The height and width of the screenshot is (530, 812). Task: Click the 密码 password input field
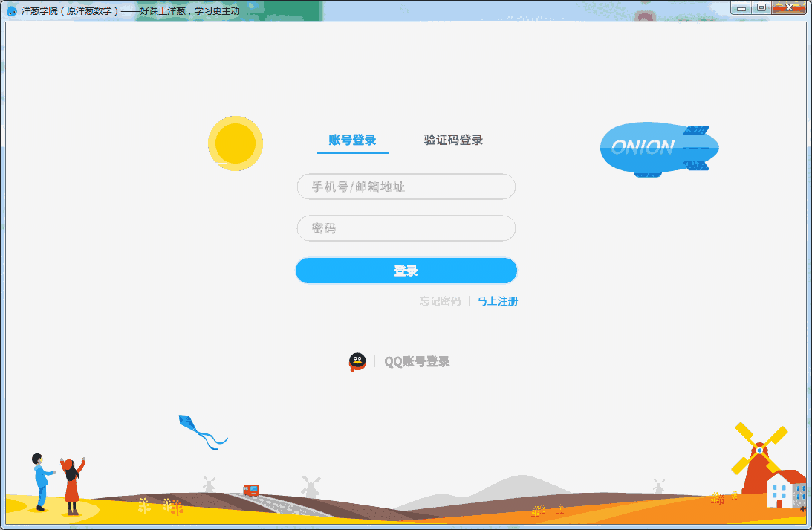point(406,228)
